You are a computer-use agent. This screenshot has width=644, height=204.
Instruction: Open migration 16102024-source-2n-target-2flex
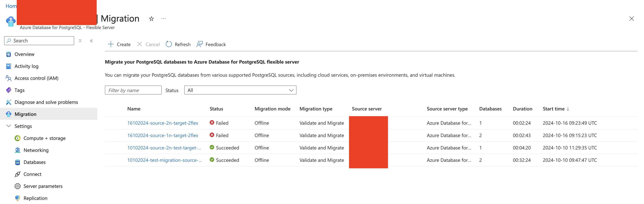coord(162,123)
